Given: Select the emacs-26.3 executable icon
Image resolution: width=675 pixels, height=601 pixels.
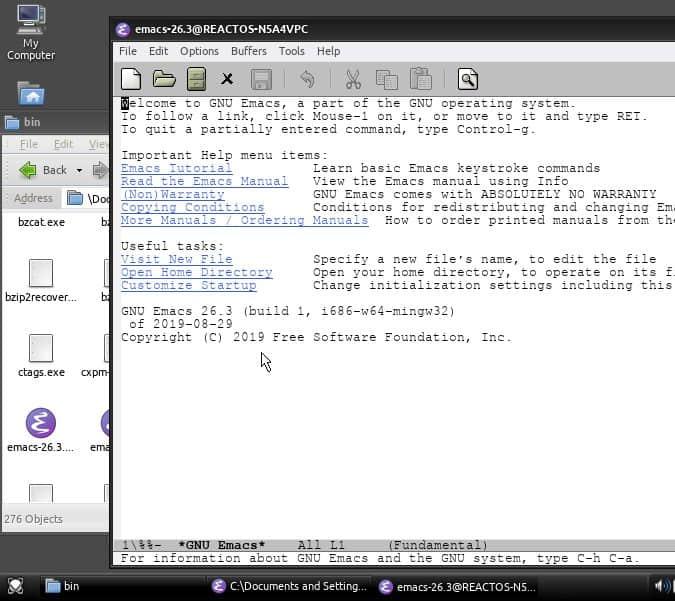Looking at the screenshot, I should pyautogui.click(x=41, y=424).
